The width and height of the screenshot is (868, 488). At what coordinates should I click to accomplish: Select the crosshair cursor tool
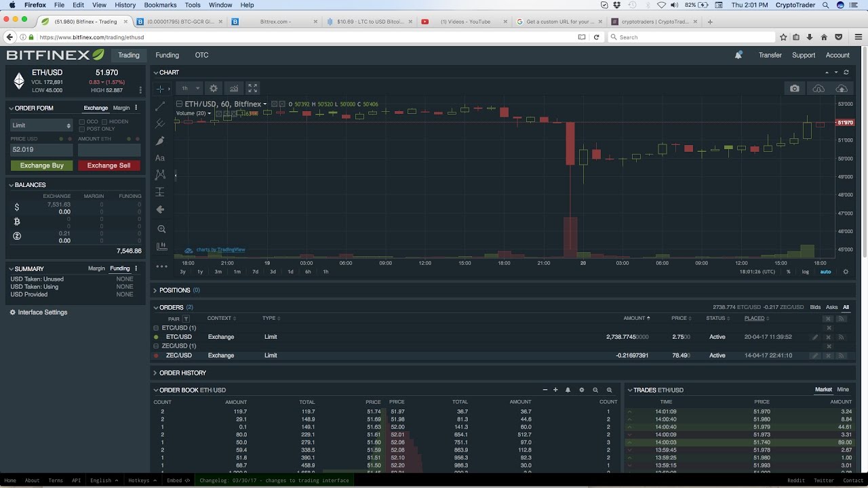point(161,89)
